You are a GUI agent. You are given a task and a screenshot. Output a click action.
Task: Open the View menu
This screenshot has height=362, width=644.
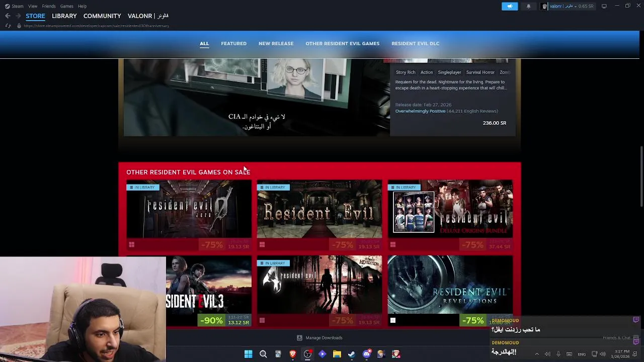[33, 6]
